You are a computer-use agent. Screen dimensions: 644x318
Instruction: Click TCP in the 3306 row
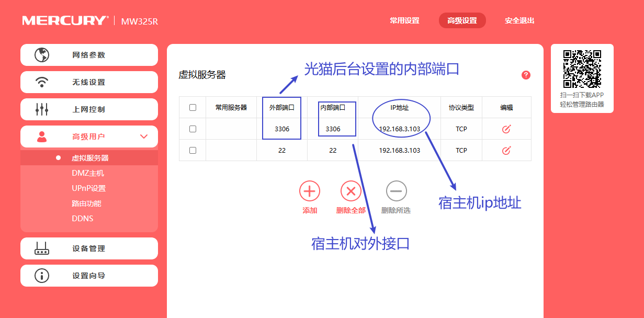pos(461,129)
